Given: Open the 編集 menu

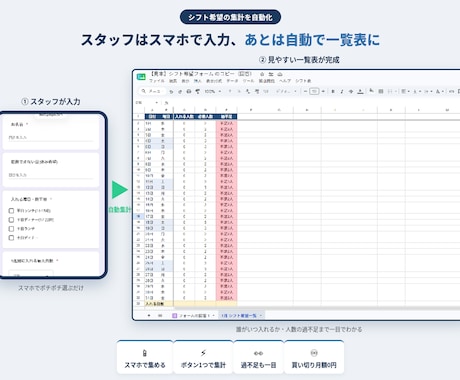Looking at the screenshot, I should coord(173,81).
